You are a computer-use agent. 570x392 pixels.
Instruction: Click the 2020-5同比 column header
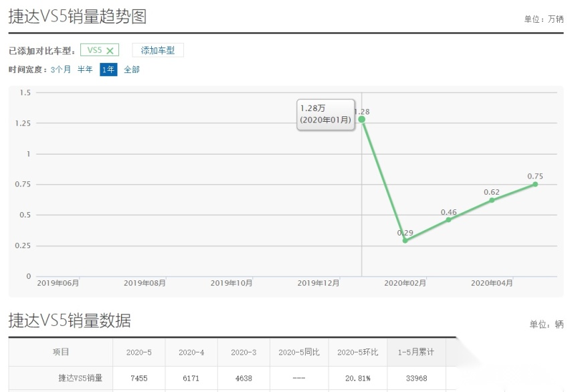[x=299, y=352]
